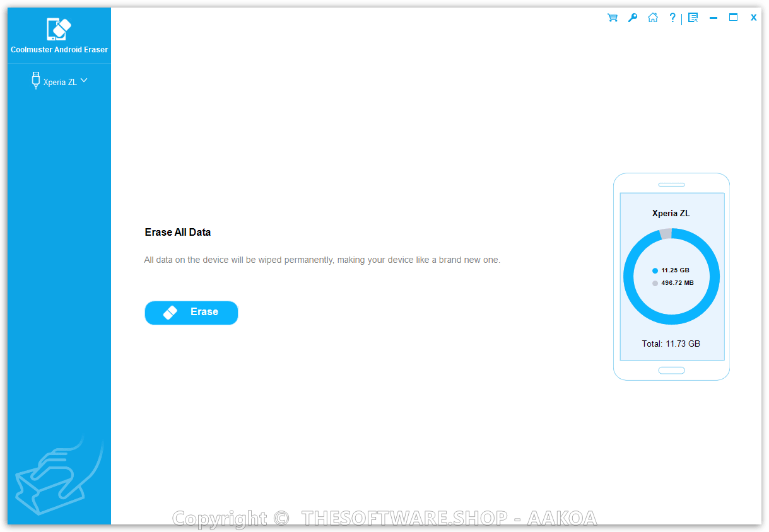769x532 pixels.
Task: Maximize the Android Eraser window
Action: pyautogui.click(x=733, y=18)
